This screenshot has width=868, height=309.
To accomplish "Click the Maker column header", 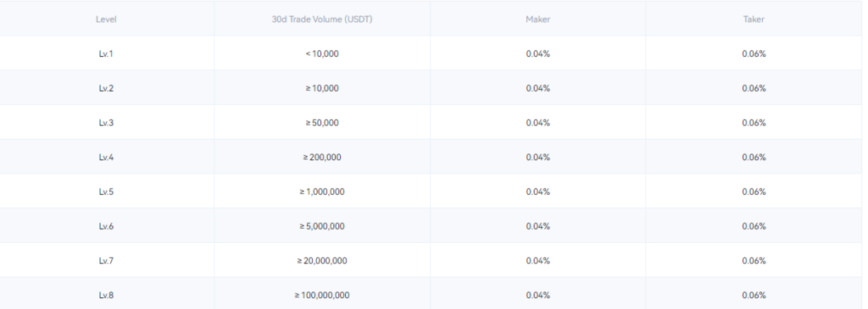I will click(538, 19).
